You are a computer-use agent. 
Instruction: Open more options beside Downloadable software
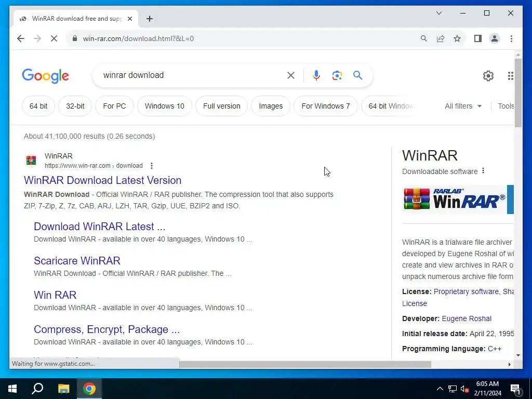click(483, 171)
